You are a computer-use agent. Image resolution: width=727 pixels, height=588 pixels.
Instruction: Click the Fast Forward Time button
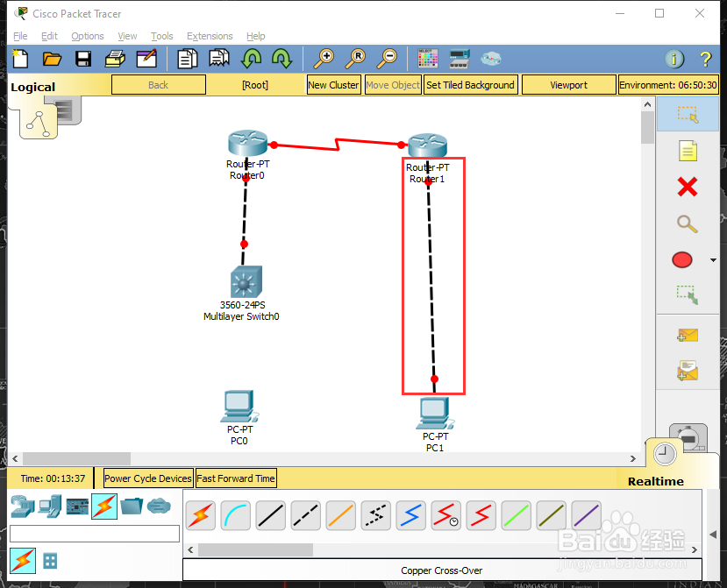(236, 478)
